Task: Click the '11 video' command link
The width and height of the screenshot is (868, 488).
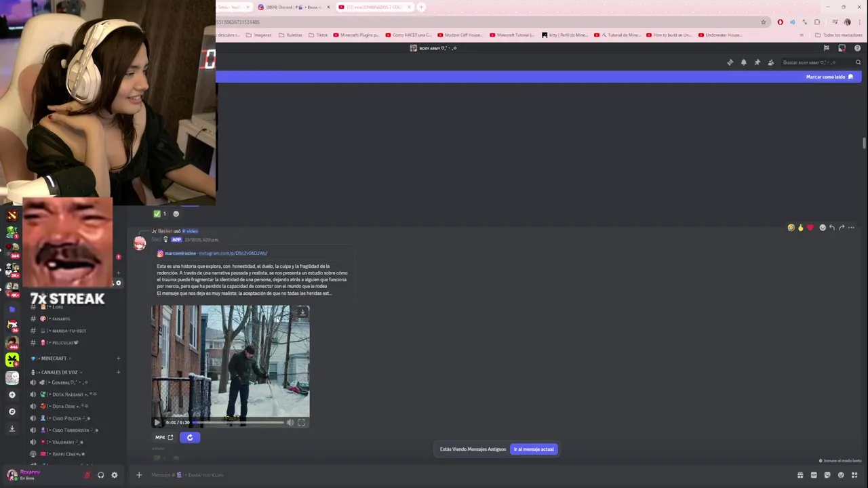Action: pyautogui.click(x=190, y=231)
